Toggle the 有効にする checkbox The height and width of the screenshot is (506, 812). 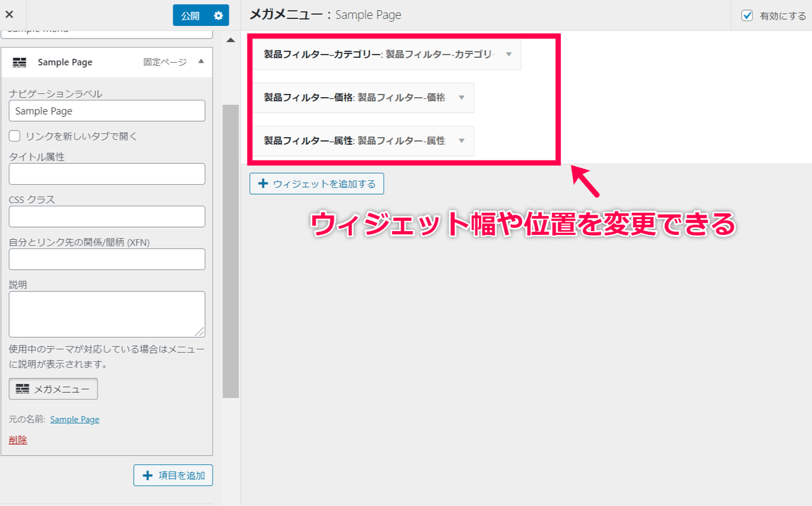[x=747, y=16]
